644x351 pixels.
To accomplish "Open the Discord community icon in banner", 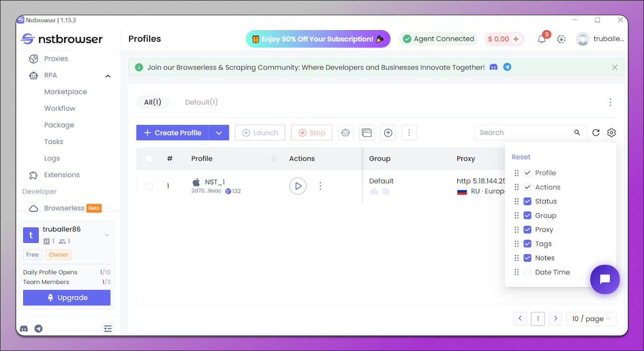I will 494,67.
